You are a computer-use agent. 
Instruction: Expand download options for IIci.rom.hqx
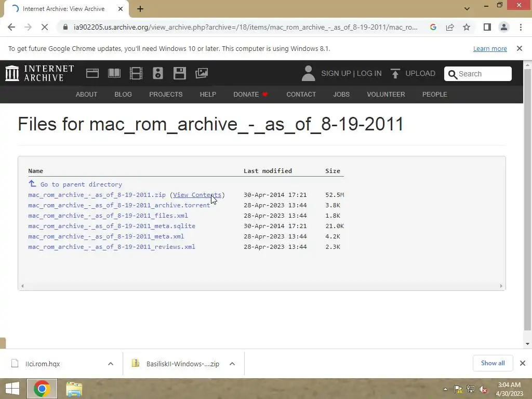(x=110, y=364)
